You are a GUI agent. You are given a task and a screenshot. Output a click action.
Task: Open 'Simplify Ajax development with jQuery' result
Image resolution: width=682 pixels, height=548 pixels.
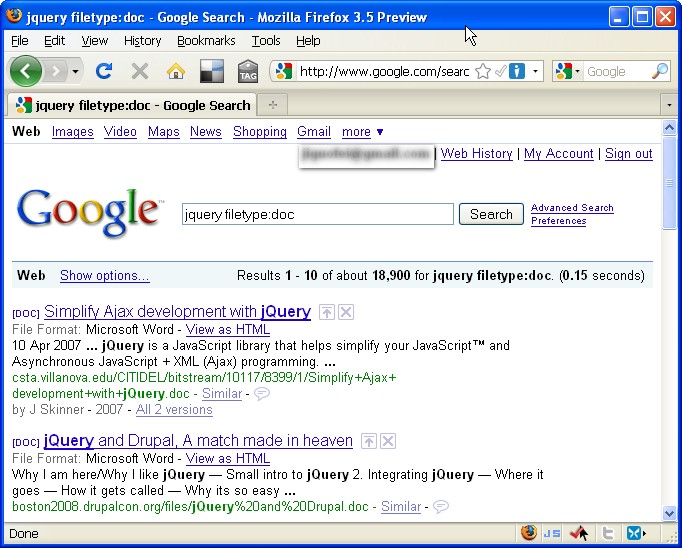tap(177, 311)
